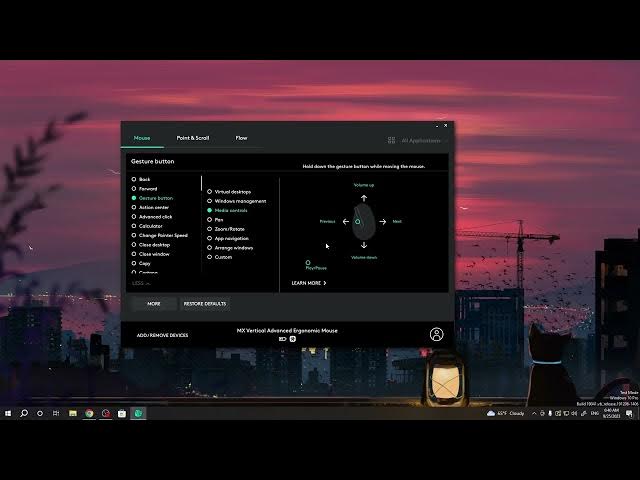Open Microsoft Store from the taskbar
This screenshot has width=640, height=480.
(x=122, y=413)
